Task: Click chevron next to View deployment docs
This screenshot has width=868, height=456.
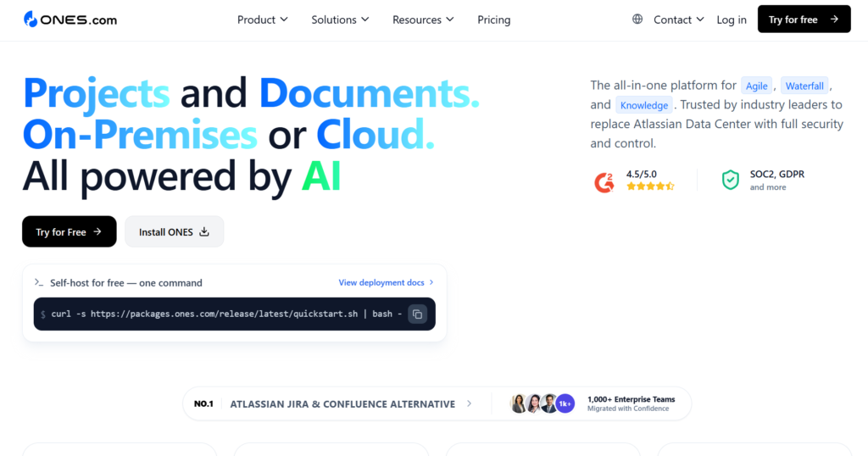Action: [431, 282]
